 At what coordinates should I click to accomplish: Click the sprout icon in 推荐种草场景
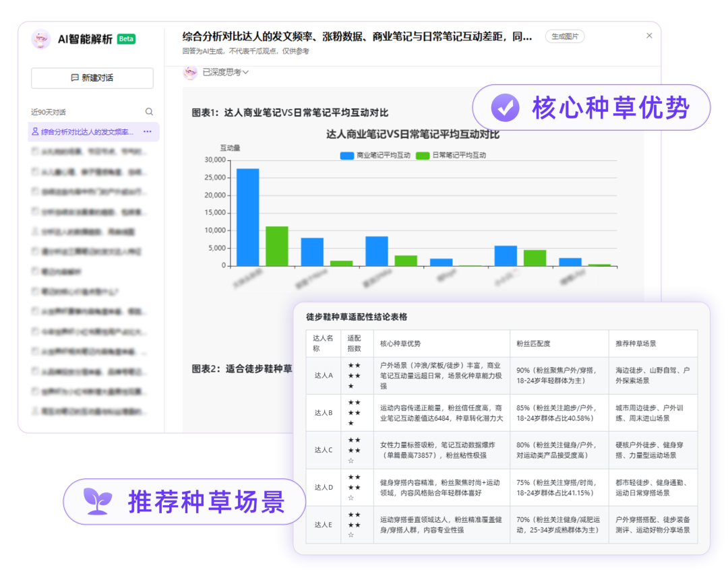[x=98, y=501]
